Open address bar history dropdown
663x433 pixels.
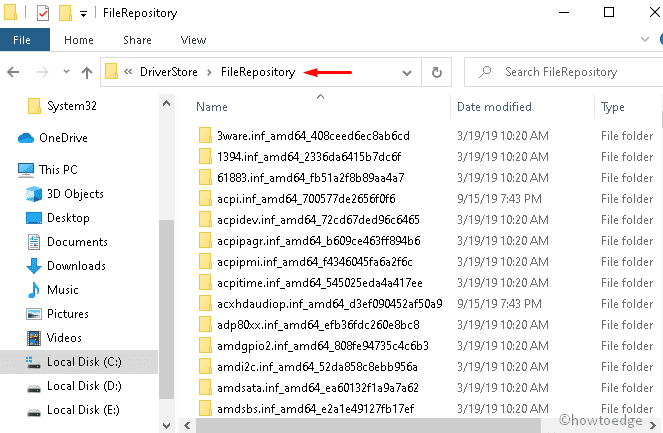click(405, 72)
